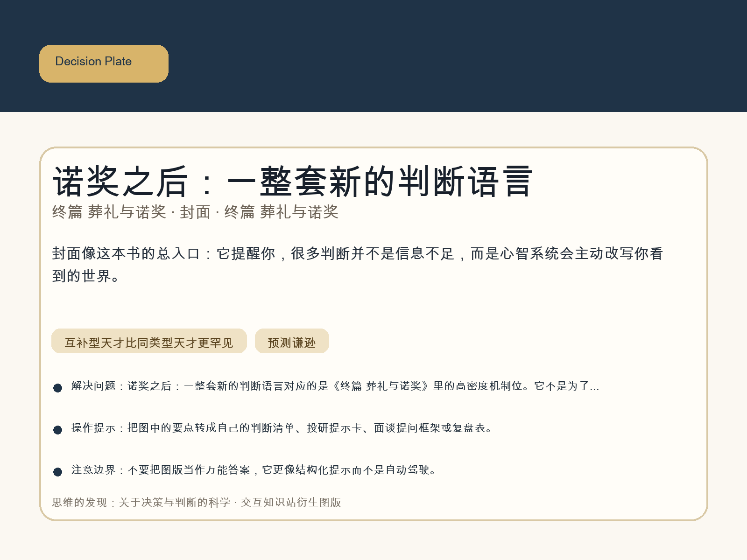Click the bullet line starting 操作提示
This screenshot has height=560, width=747.
point(282,428)
